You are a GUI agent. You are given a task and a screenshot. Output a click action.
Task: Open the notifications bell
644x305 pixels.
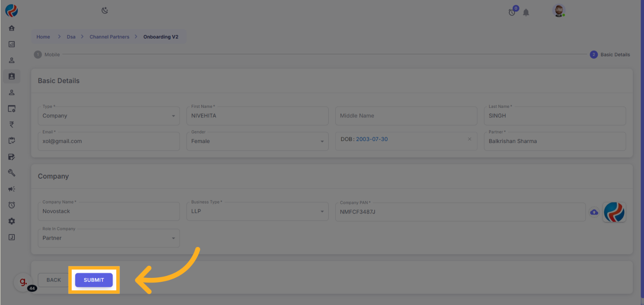point(526,13)
